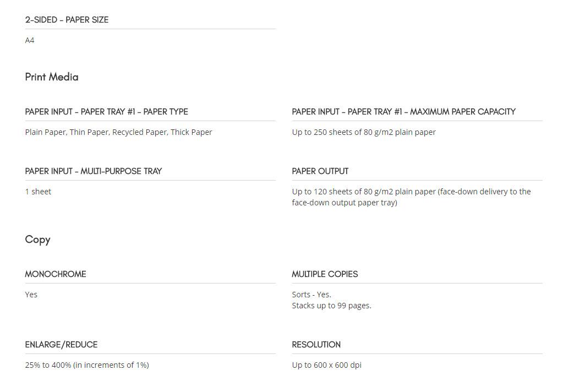Select the Up to 600 x 600 dpi text

[327, 365]
